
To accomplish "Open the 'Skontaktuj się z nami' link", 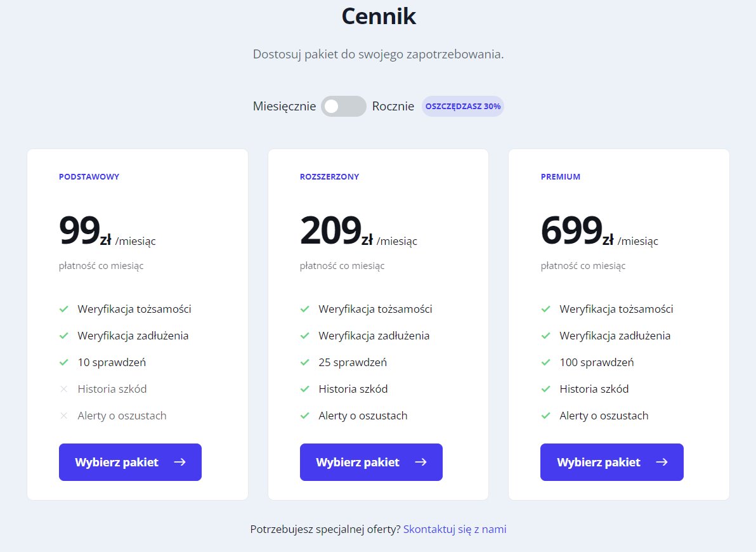I will [x=455, y=529].
